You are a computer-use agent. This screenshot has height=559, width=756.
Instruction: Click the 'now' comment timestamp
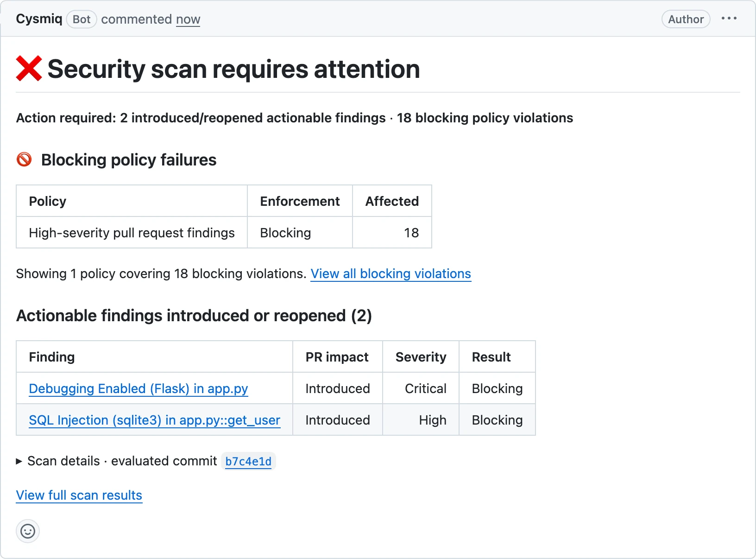[188, 19]
